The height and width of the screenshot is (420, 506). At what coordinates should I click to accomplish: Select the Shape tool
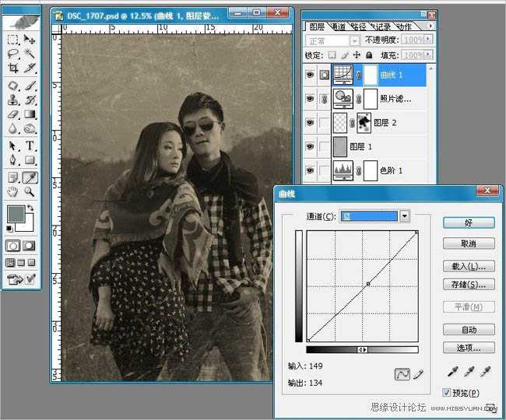[30, 160]
